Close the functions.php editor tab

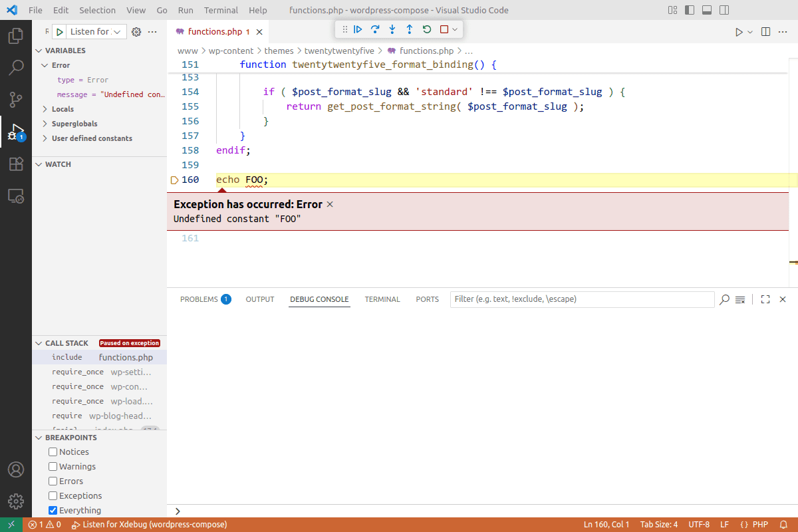(259, 31)
